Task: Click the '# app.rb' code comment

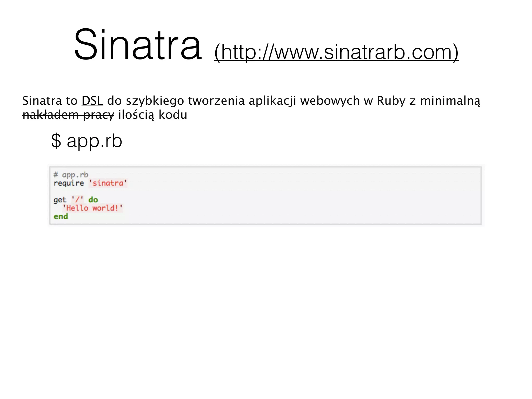Action: [71, 175]
